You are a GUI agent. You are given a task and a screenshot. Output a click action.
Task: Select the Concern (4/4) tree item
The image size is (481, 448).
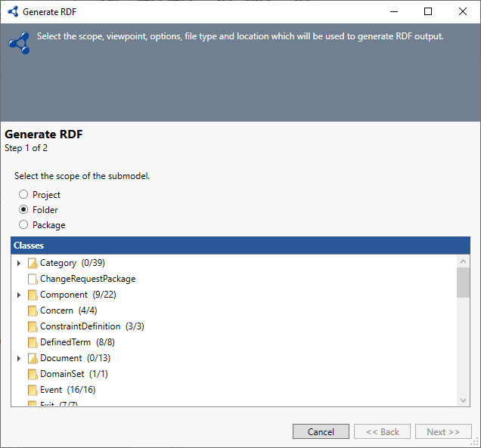(x=68, y=311)
